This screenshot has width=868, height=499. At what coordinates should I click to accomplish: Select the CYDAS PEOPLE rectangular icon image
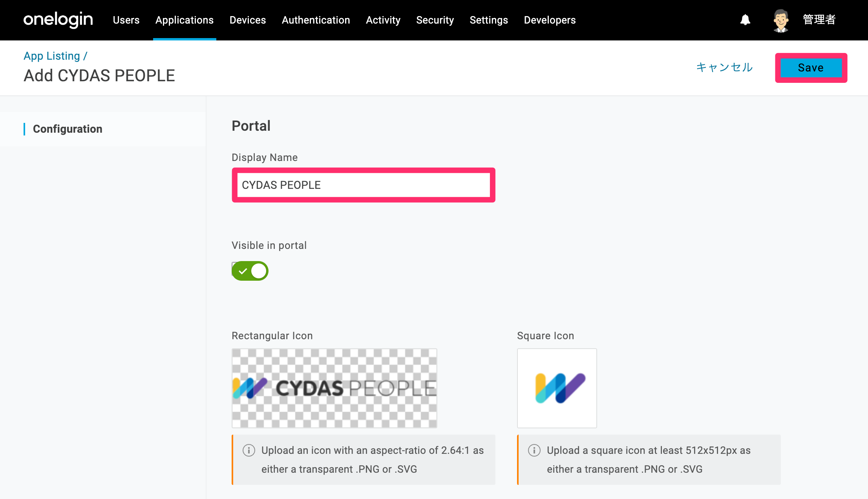coord(334,388)
